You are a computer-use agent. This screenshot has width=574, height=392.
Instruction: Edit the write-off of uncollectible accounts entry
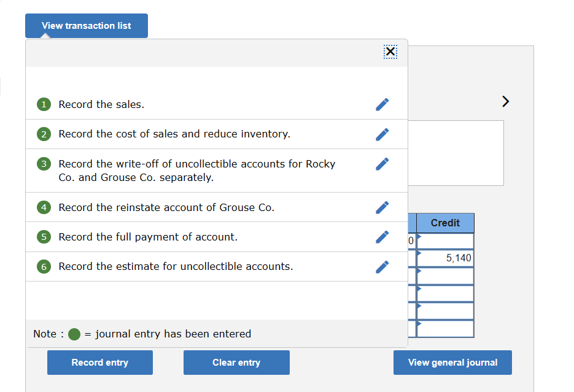(382, 164)
